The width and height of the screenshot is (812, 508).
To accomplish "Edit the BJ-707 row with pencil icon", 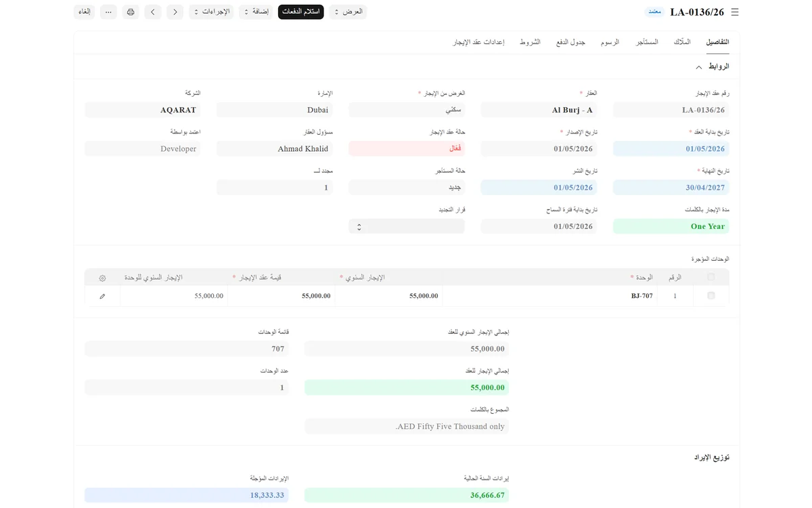I will click(102, 296).
